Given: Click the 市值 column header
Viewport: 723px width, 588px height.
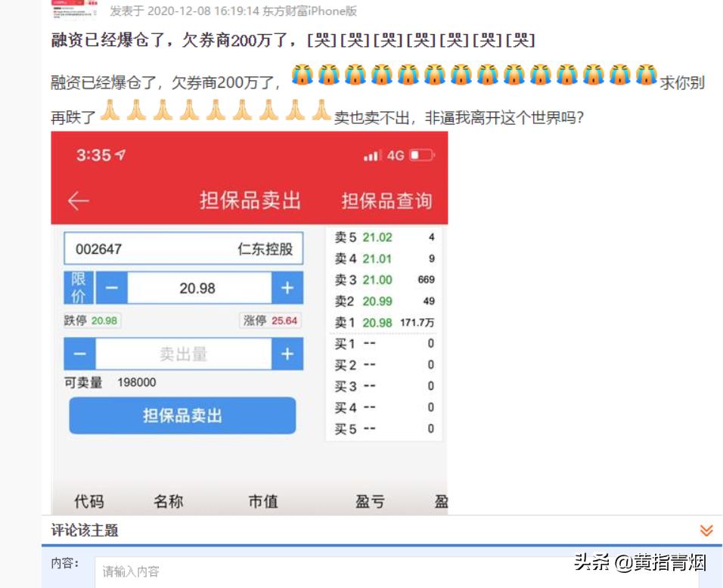Looking at the screenshot, I should pos(262,501).
